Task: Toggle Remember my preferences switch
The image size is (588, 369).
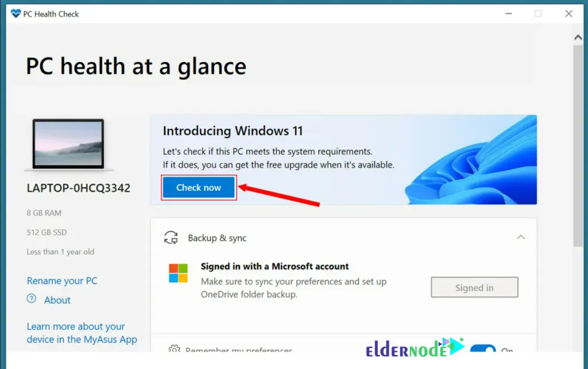Action: 483,348
